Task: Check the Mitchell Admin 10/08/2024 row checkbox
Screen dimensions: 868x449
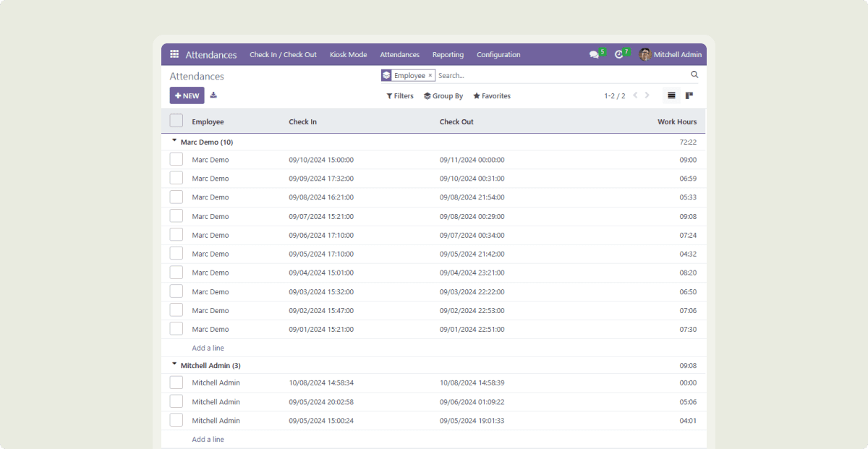Action: 176,382
